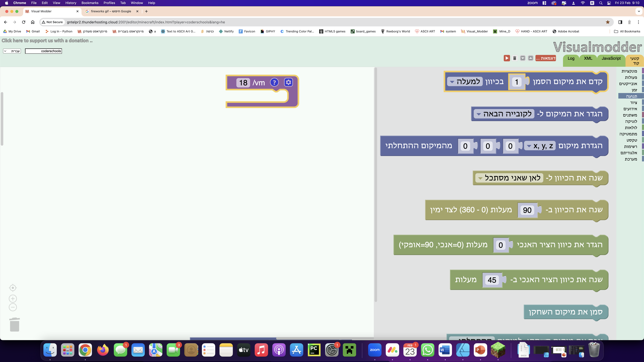Reload the page
644x362 pixels.
tap(24, 22)
